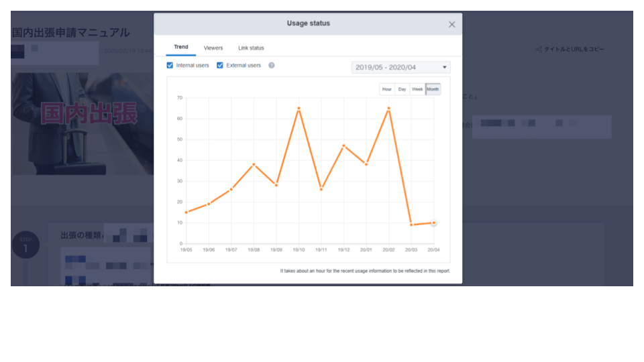Click the 20/04 last data point
Image resolution: width=644 pixels, height=362 pixels.
coord(433,223)
